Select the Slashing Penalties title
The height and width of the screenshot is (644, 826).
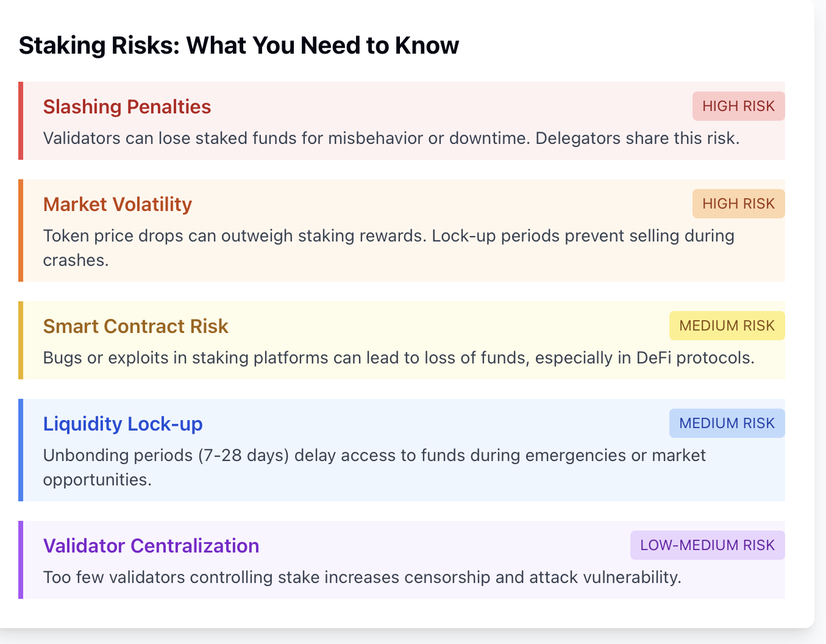(127, 107)
